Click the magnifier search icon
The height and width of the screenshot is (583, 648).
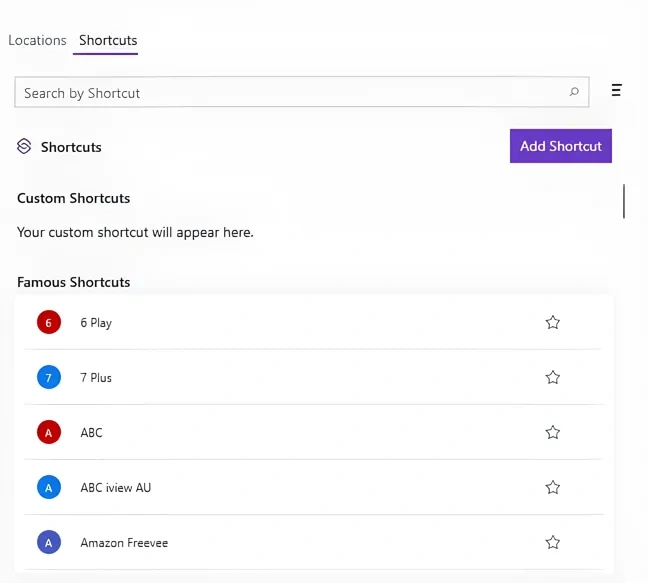coord(574,92)
